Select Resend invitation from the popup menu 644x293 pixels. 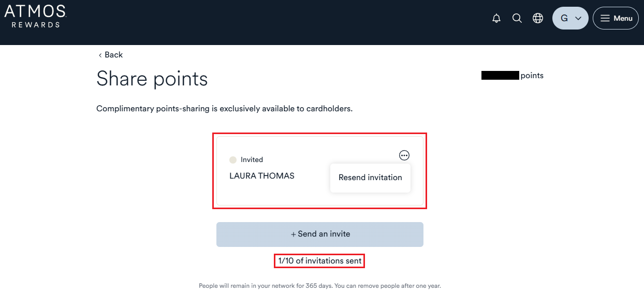[370, 178]
